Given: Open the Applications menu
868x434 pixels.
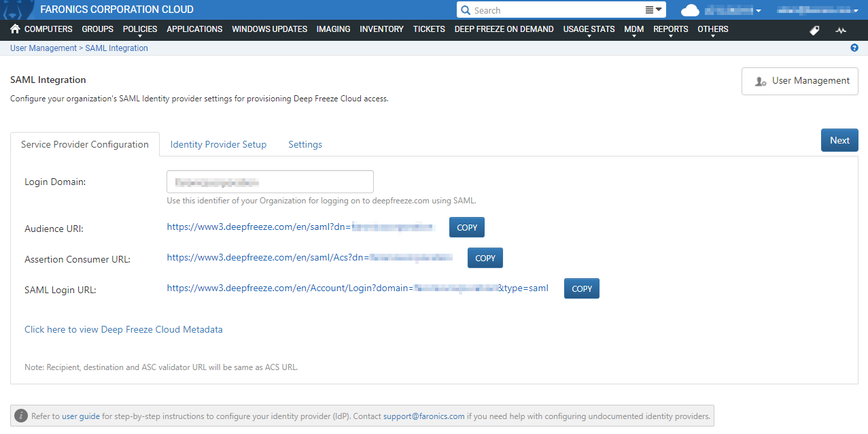Looking at the screenshot, I should coord(194,29).
